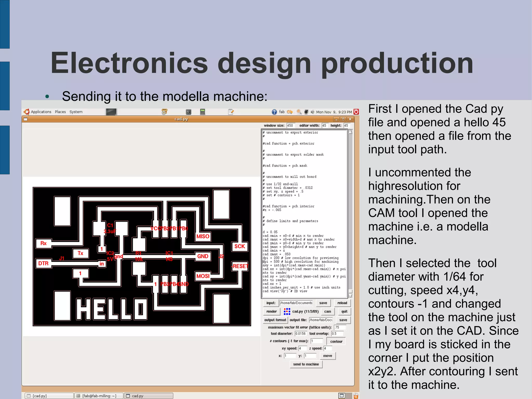Click the volume speaker icon in tray
Image resolution: width=532 pixels, height=399 pixels.
[x=312, y=112]
